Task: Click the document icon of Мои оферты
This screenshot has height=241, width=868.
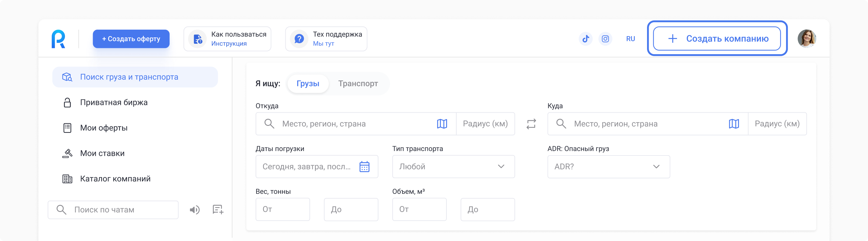Action: [x=68, y=128]
